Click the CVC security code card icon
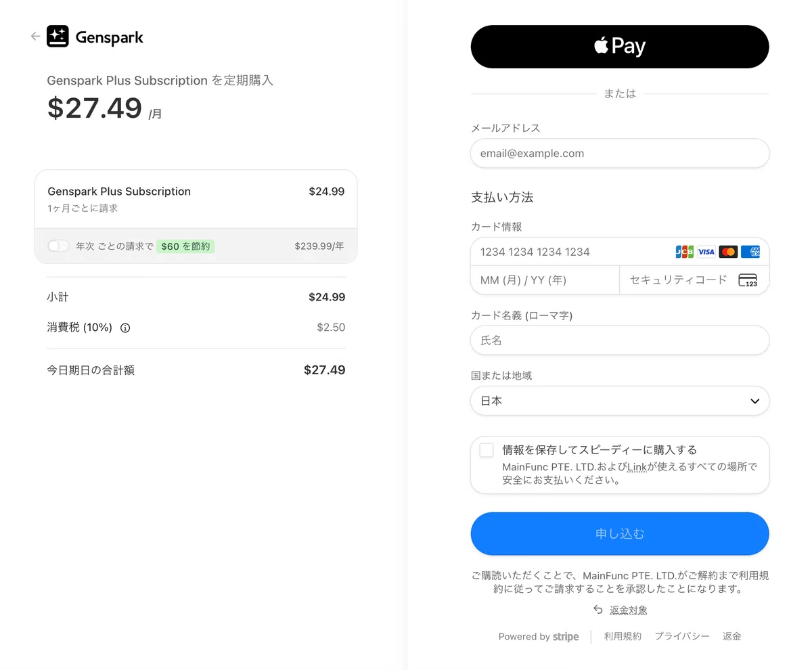Image resolution: width=812 pixels, height=670 pixels. pyautogui.click(x=748, y=280)
